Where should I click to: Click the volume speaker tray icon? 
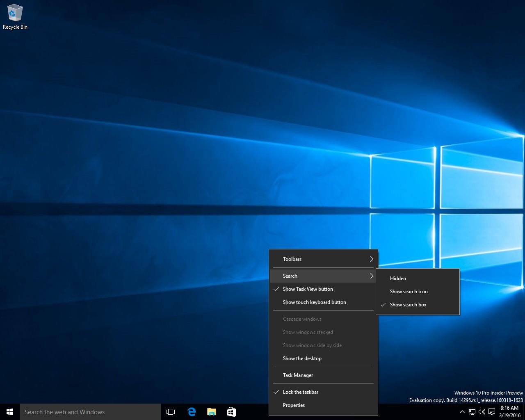[482, 412]
